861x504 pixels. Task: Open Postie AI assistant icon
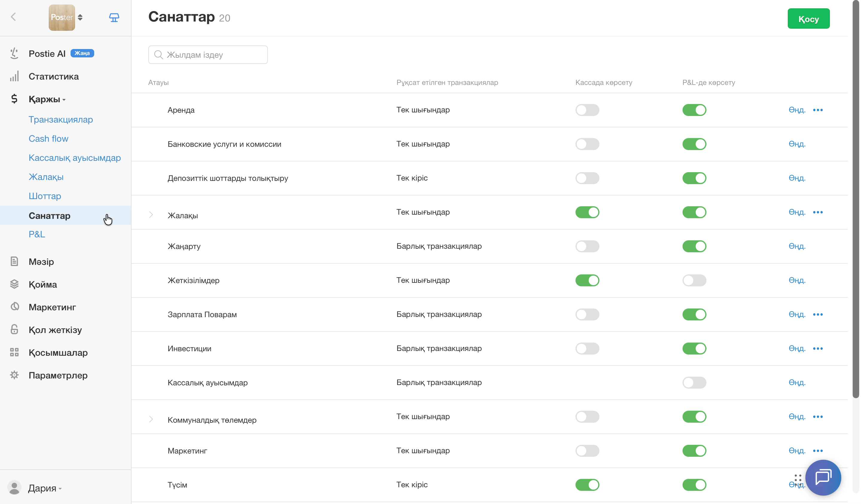click(x=14, y=54)
